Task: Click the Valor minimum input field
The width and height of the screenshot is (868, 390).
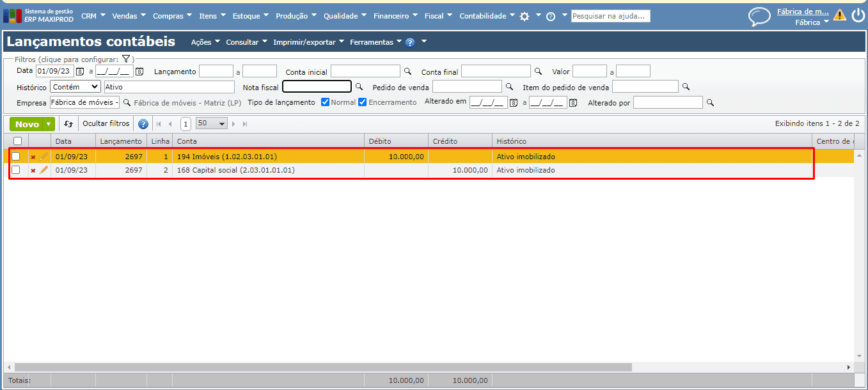Action: 590,71
